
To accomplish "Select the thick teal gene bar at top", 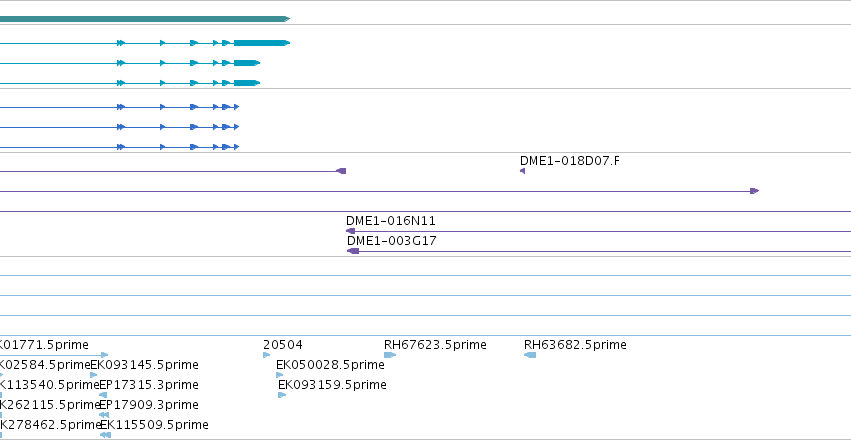I will (x=144, y=19).
